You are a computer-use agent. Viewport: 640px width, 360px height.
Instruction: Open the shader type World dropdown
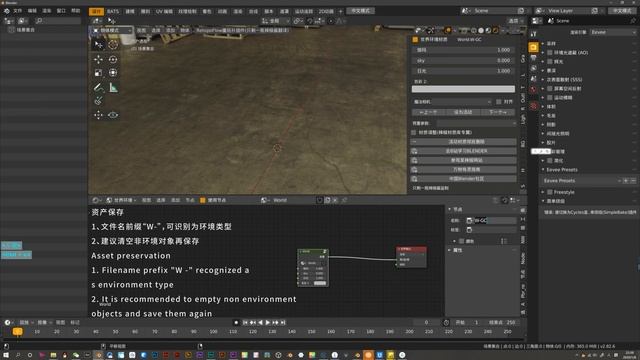coord(121,200)
